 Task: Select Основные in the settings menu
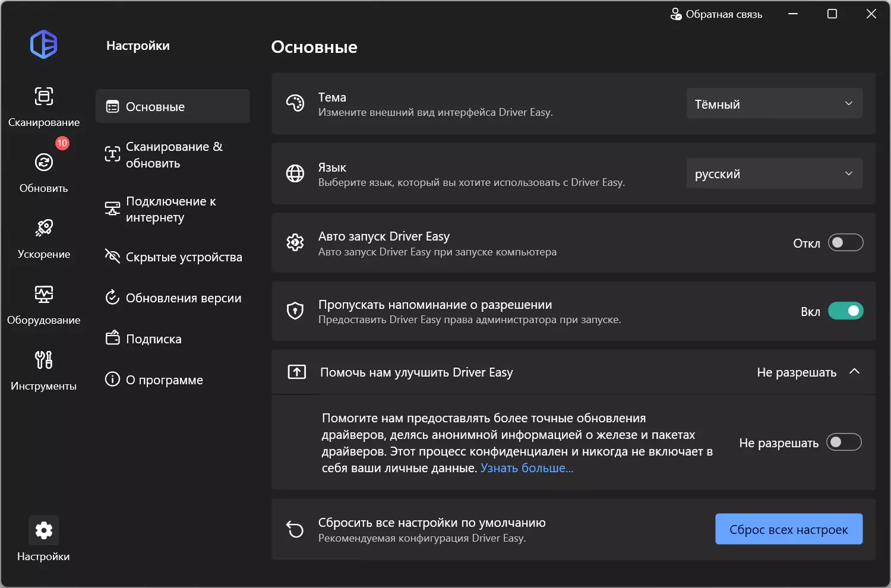172,106
